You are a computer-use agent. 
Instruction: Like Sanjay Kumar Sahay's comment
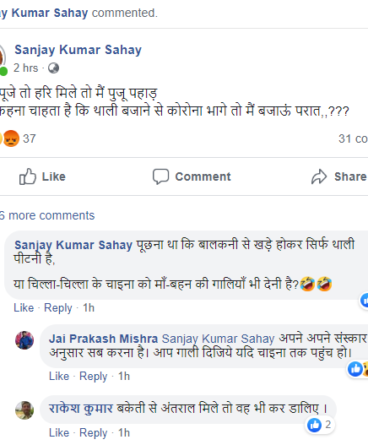[24, 308]
